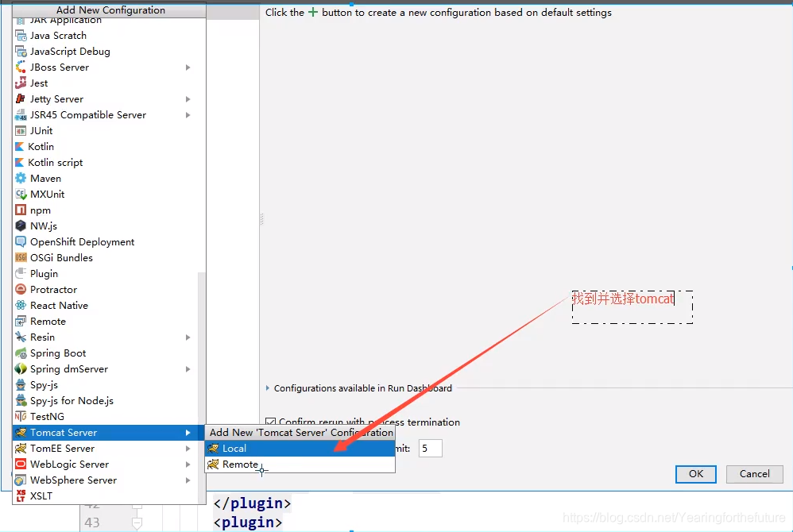Screen dimensions: 793x532
Task: Click the Plugin icon
Action: (x=21, y=273)
